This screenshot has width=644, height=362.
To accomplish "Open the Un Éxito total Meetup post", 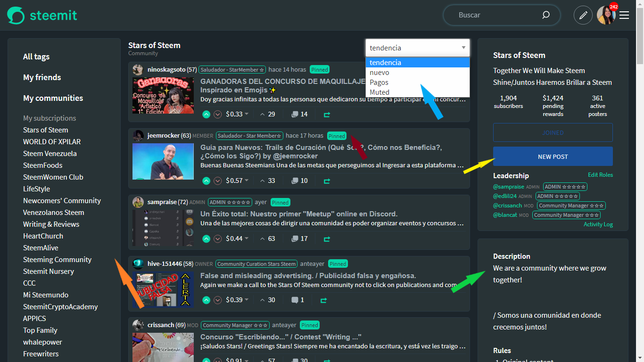I will pyautogui.click(x=299, y=214).
